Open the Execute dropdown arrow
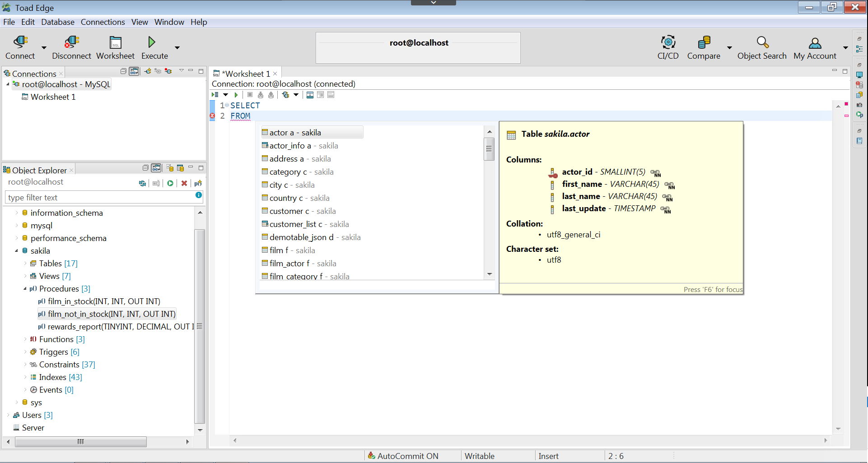The image size is (868, 463). pyautogui.click(x=177, y=47)
